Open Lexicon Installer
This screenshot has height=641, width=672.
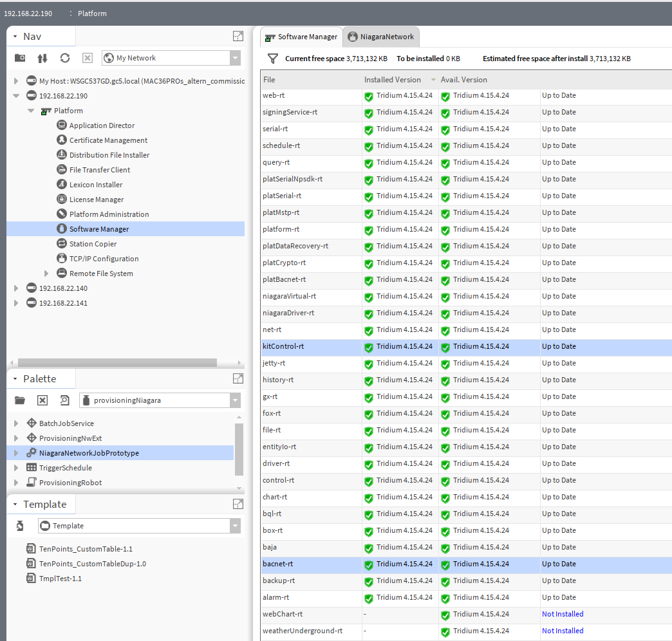point(96,185)
